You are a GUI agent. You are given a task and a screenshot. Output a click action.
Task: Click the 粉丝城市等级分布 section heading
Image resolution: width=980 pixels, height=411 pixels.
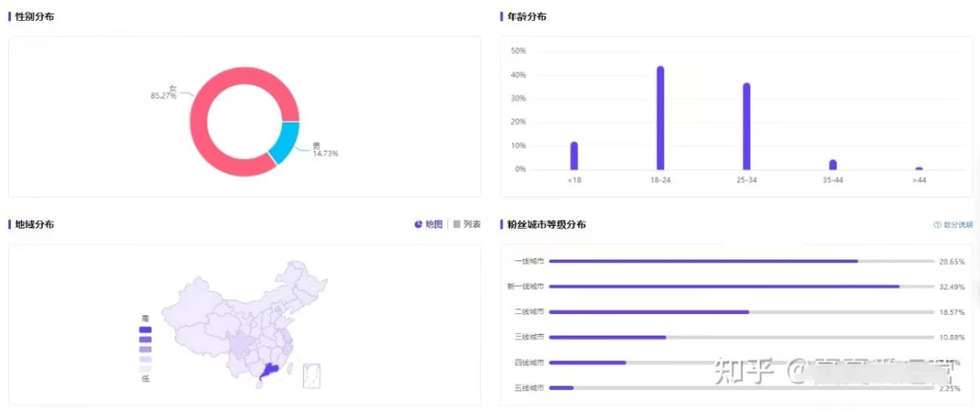(x=547, y=224)
